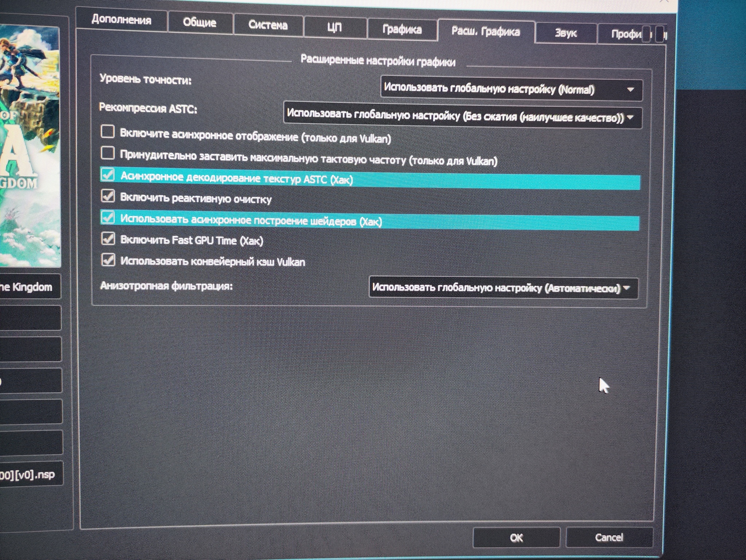
Task: Open the Звук tab
Action: (566, 33)
